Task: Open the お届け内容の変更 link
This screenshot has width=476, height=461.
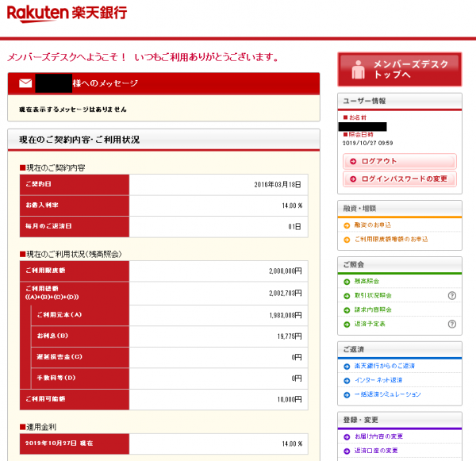Action: coord(378,436)
